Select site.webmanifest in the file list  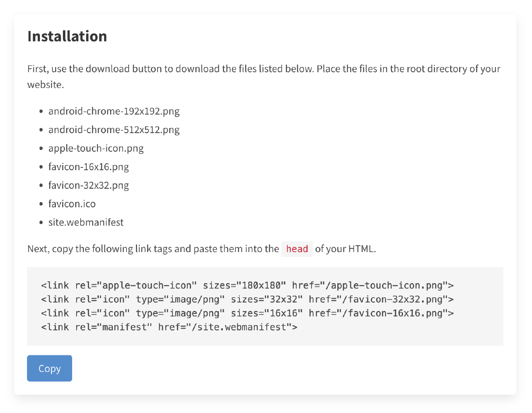[85, 223]
